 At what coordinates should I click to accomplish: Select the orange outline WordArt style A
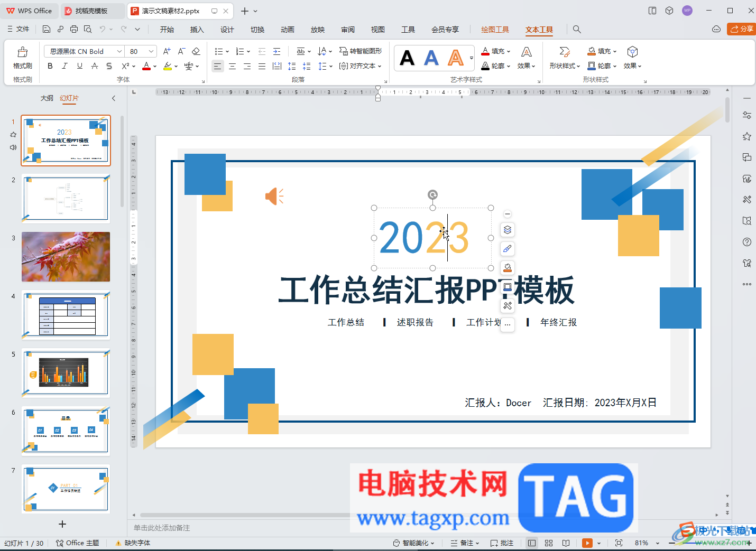(456, 58)
